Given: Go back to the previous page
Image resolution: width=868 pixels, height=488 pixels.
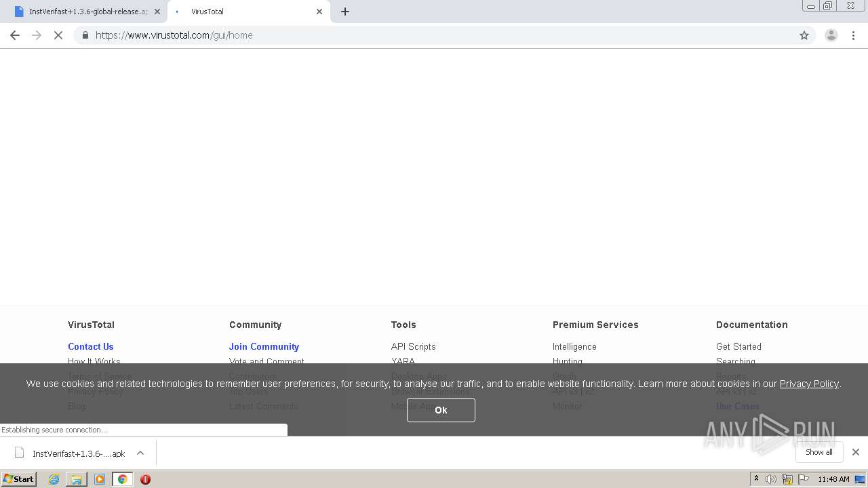Looking at the screenshot, I should click(x=15, y=35).
